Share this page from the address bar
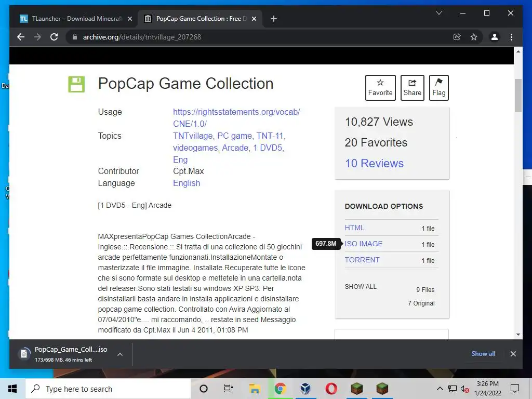 point(457,37)
